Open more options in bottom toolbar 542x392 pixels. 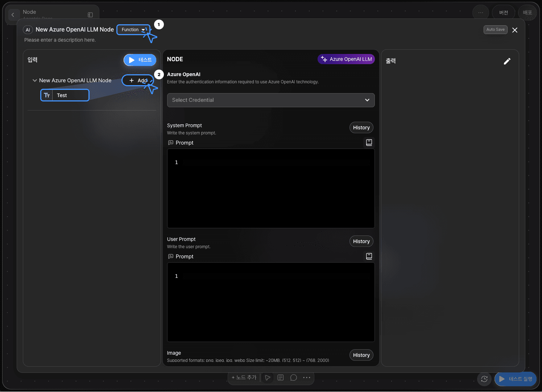(x=307, y=378)
